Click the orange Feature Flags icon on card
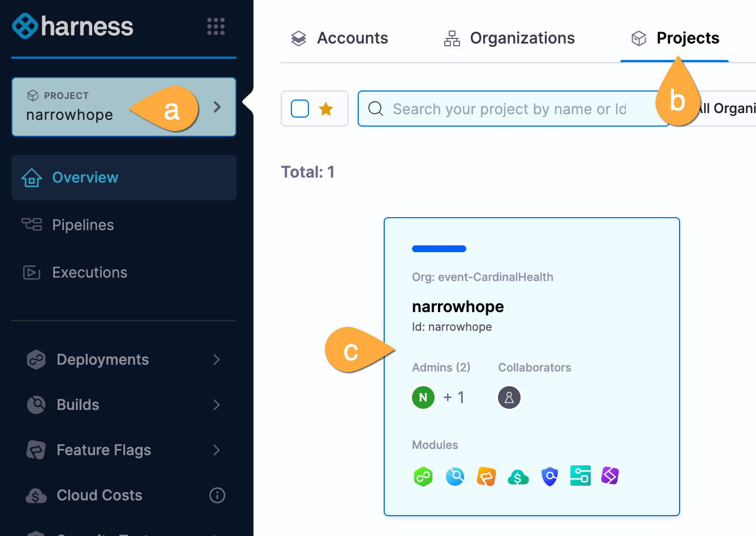 487,477
